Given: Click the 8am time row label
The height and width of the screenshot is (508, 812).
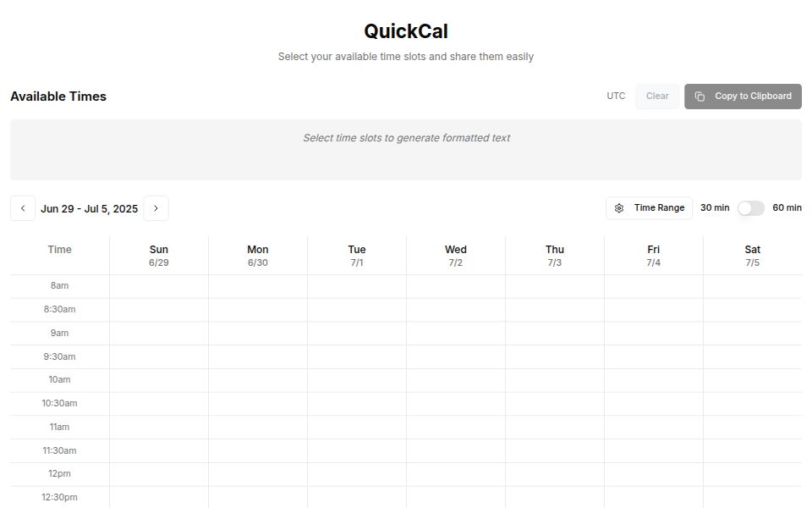Looking at the screenshot, I should (59, 285).
